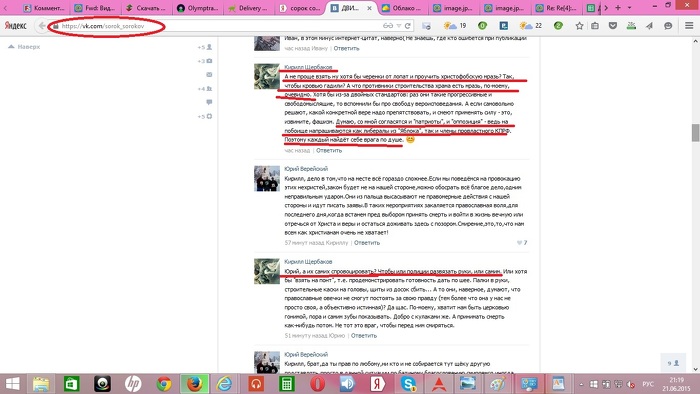Click Ответить under Кирилл Щербаков's first comment
Image resolution: width=700 pixels, height=394 pixels.
(329, 151)
